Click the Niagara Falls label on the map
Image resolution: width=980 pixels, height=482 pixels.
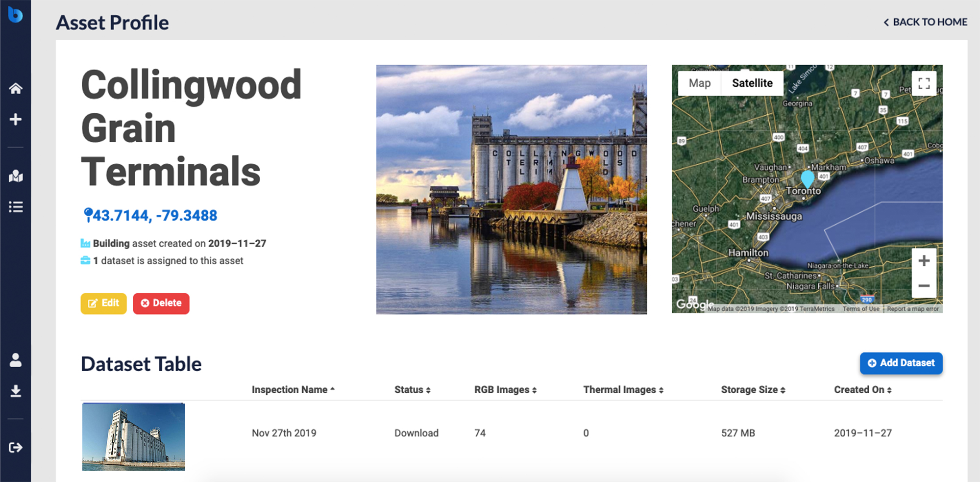pos(810,286)
